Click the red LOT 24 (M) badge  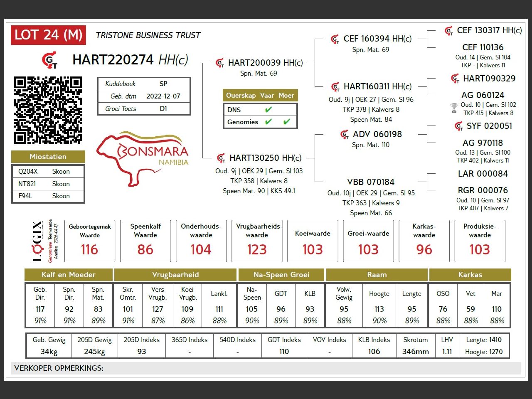[48, 35]
